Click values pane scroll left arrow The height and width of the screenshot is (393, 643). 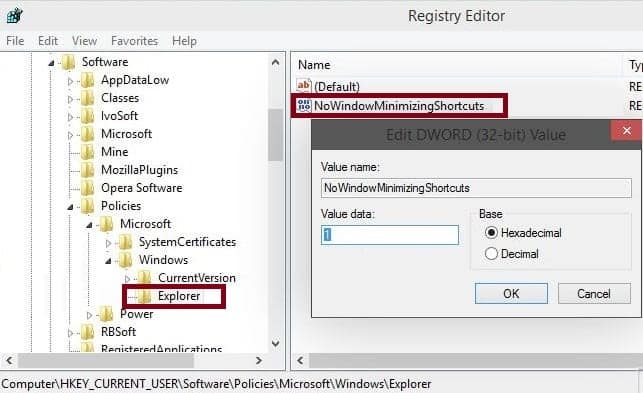(x=300, y=361)
